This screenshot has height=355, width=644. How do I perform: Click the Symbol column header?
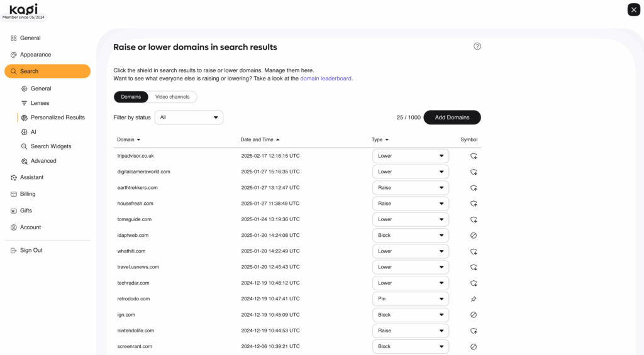point(469,139)
